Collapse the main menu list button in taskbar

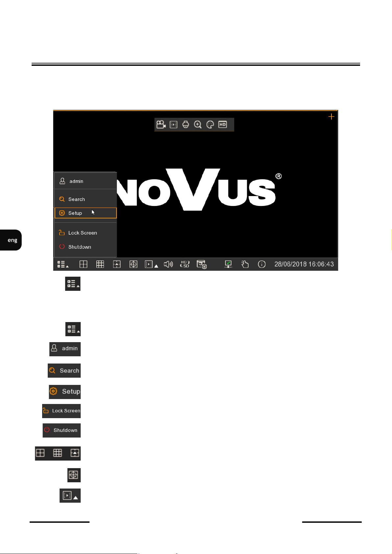[63, 264]
